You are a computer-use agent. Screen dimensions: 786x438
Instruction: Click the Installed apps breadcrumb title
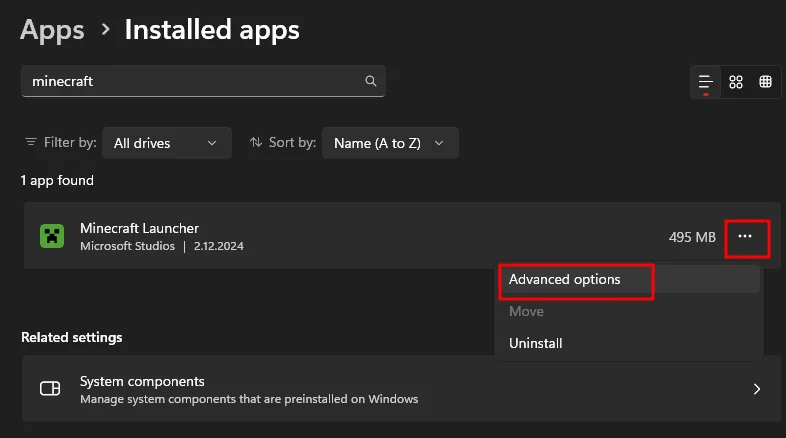click(x=212, y=30)
